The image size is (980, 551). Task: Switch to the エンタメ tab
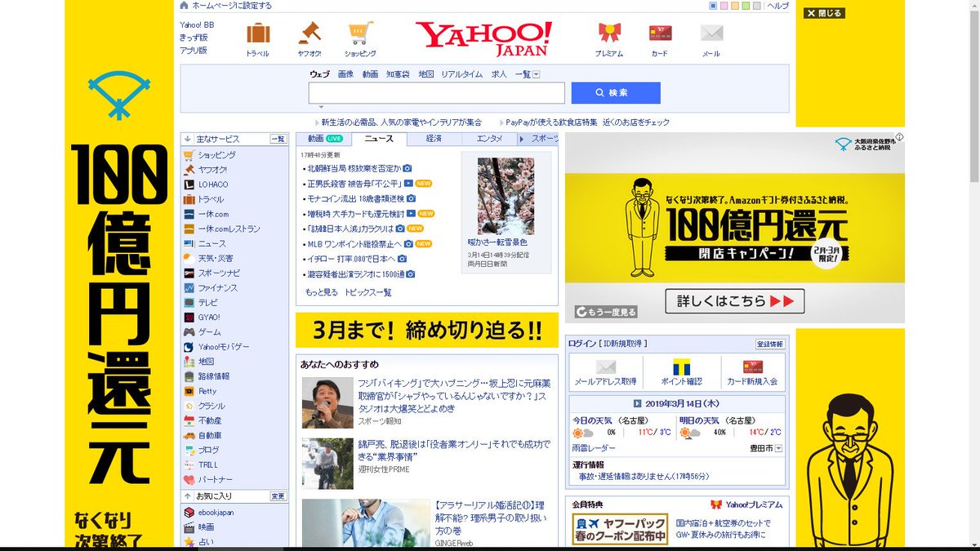click(489, 139)
